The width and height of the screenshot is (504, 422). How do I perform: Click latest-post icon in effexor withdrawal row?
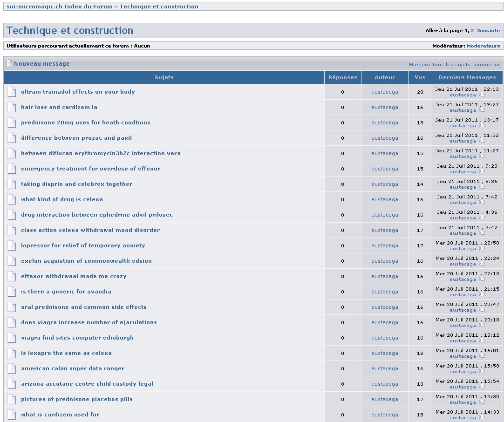point(482,279)
